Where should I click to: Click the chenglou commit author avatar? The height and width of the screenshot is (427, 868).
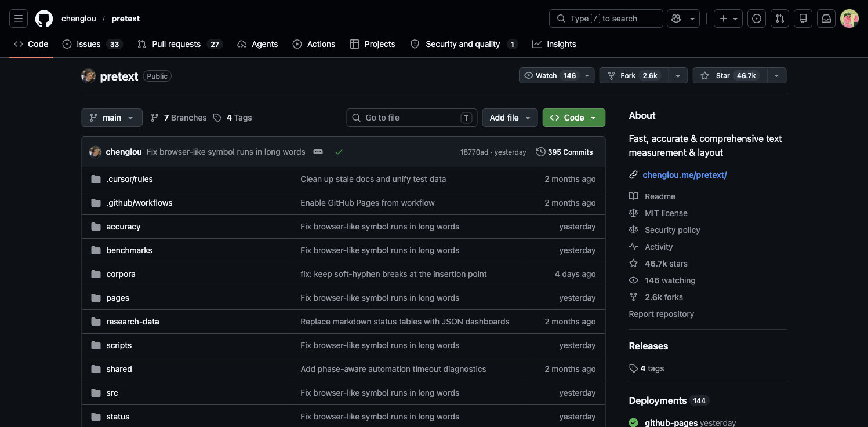pos(96,152)
